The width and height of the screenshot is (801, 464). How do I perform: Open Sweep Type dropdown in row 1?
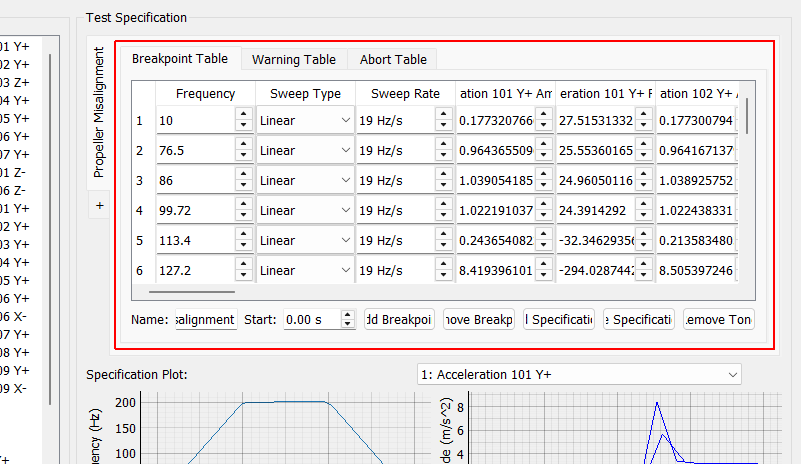(305, 121)
